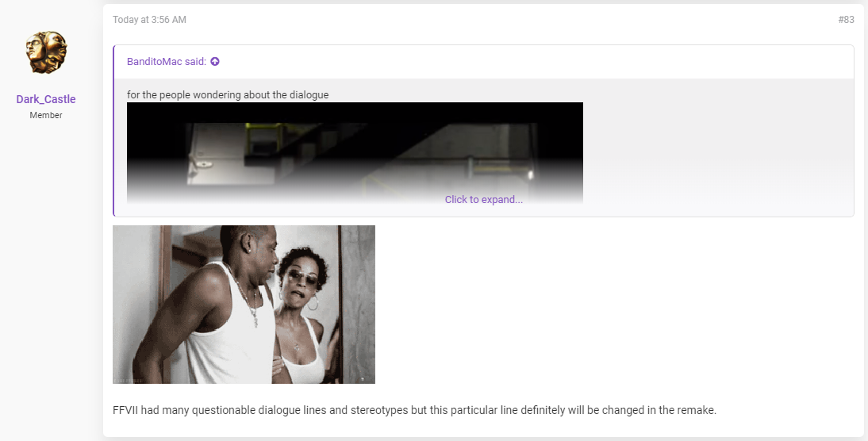Screen dimensions: 868x441
Task: Select the 'Member' user title text
Action: [46, 115]
